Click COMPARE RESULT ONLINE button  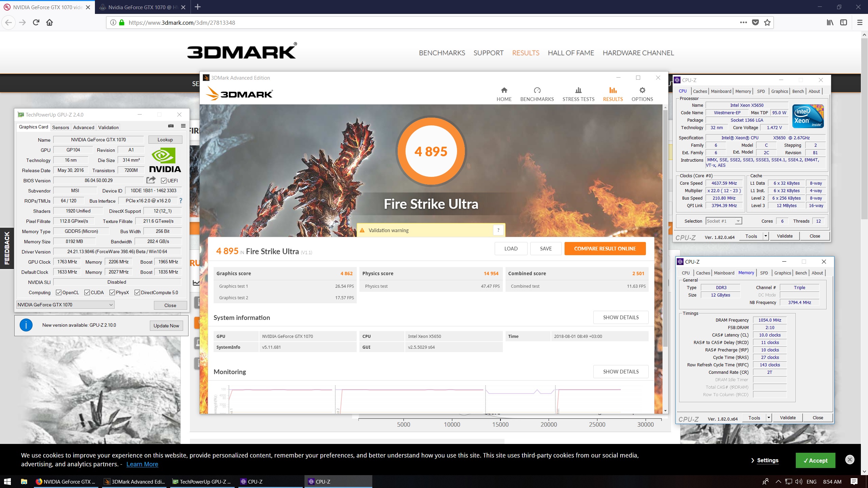[605, 248]
